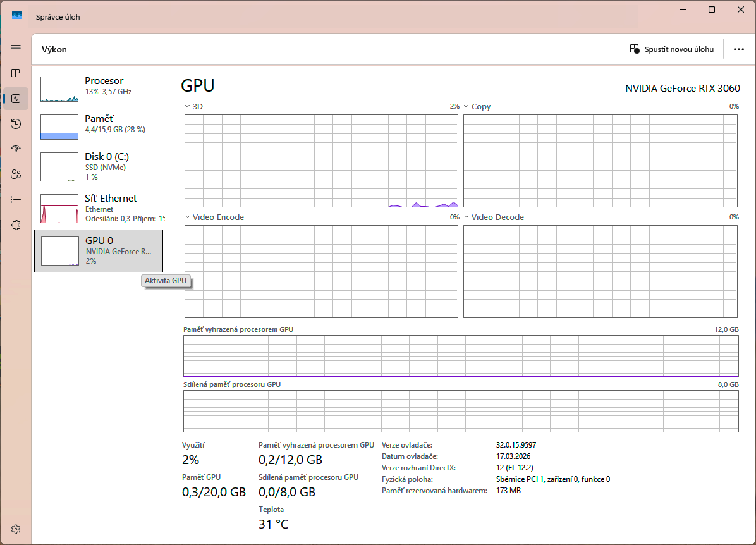Select the Výkon (Performance) graph icon
The width and height of the screenshot is (756, 545).
(15, 99)
